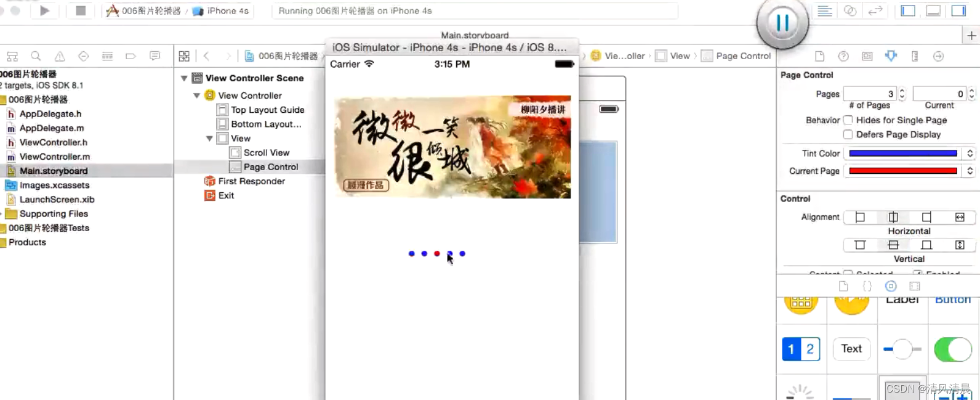Screen dimensions: 980x400
Task: Set horizontal alignment to right
Action: tap(926, 217)
